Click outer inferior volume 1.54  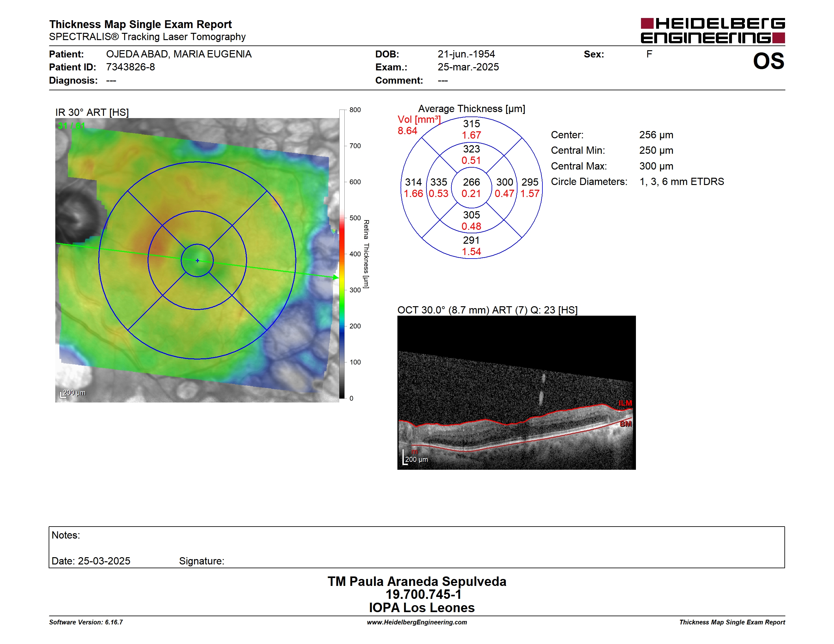pyautogui.click(x=471, y=252)
